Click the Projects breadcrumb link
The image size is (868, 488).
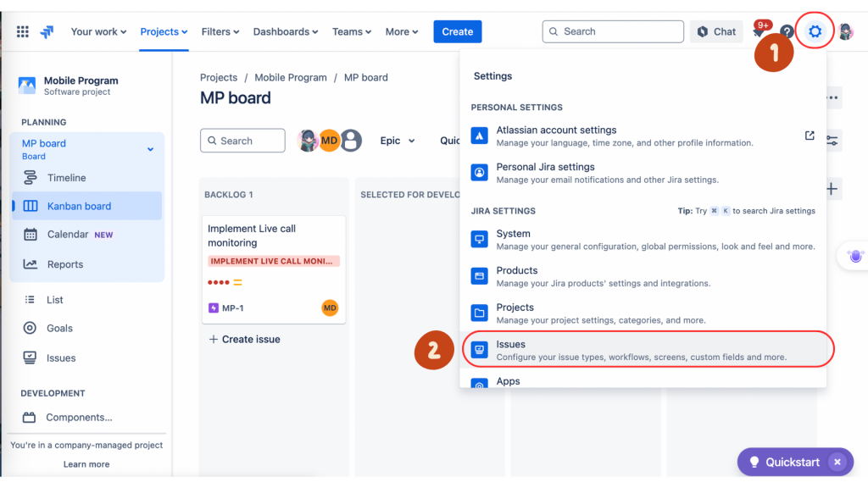[219, 77]
